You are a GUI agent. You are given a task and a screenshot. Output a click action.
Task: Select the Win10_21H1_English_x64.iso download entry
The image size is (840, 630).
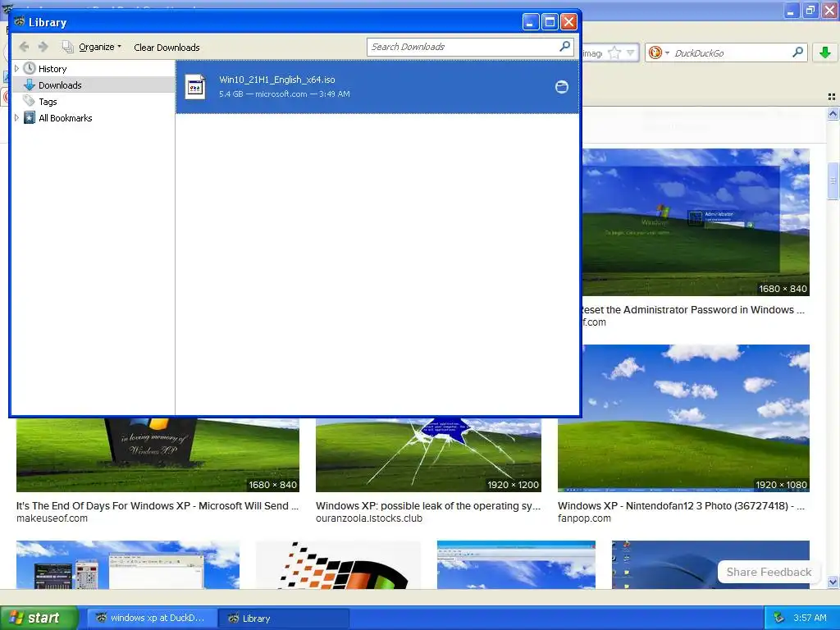pyautogui.click(x=377, y=87)
